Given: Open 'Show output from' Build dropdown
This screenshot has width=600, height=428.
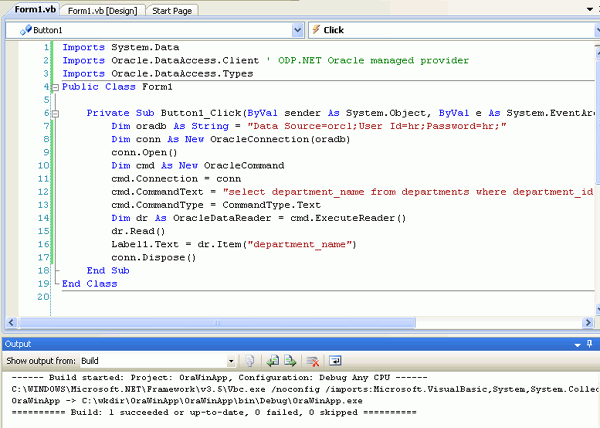Looking at the screenshot, I should [x=230, y=360].
